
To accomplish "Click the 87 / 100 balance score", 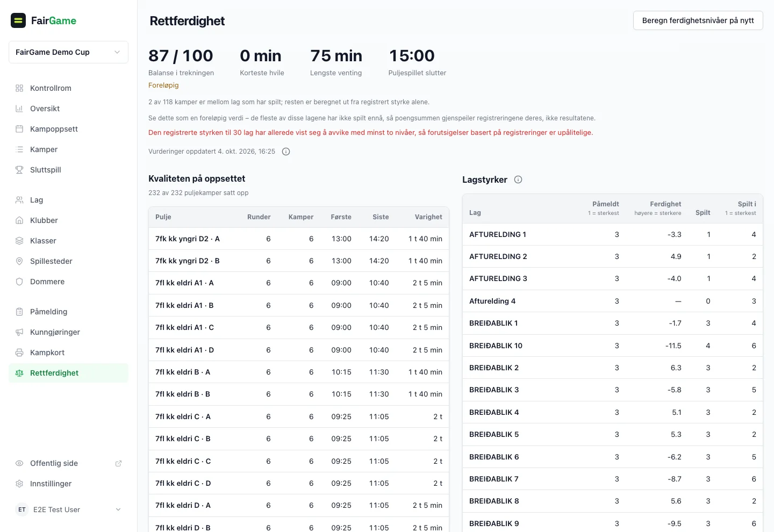I will (x=181, y=56).
